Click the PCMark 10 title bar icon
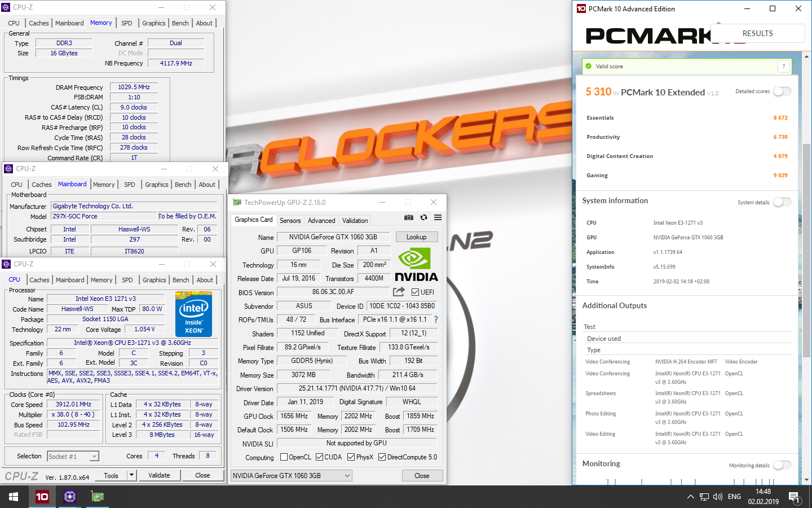 (581, 8)
